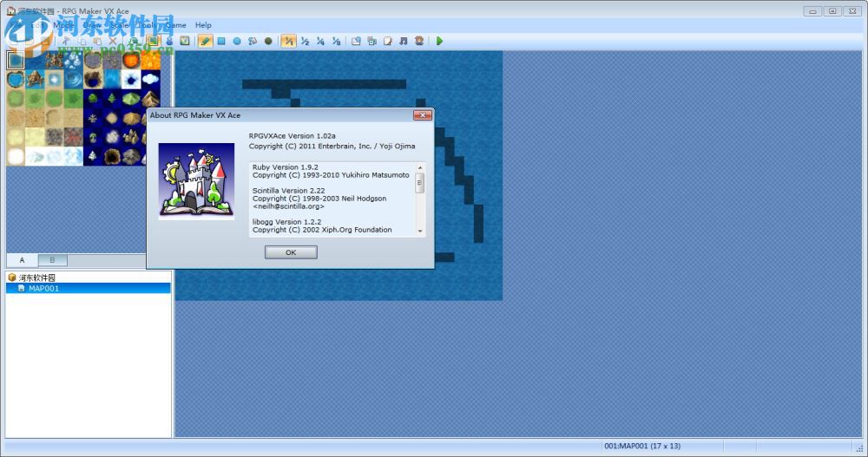
Task: Click 'libogg Version 1.2.2' line
Action: (286, 222)
